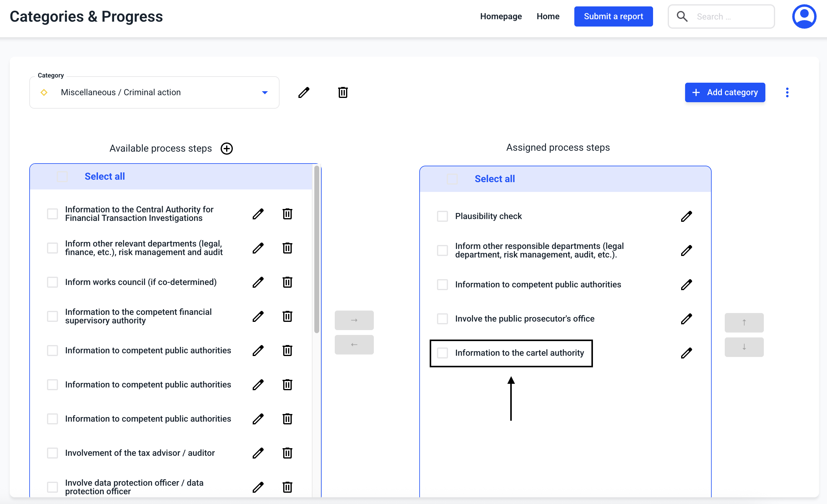Tick the Plausibility check checkbox

(x=442, y=216)
